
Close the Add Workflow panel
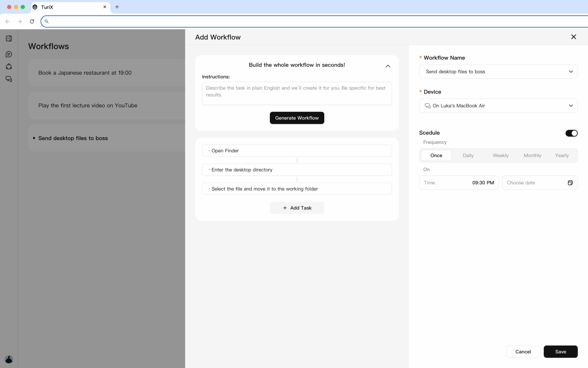[x=573, y=37]
